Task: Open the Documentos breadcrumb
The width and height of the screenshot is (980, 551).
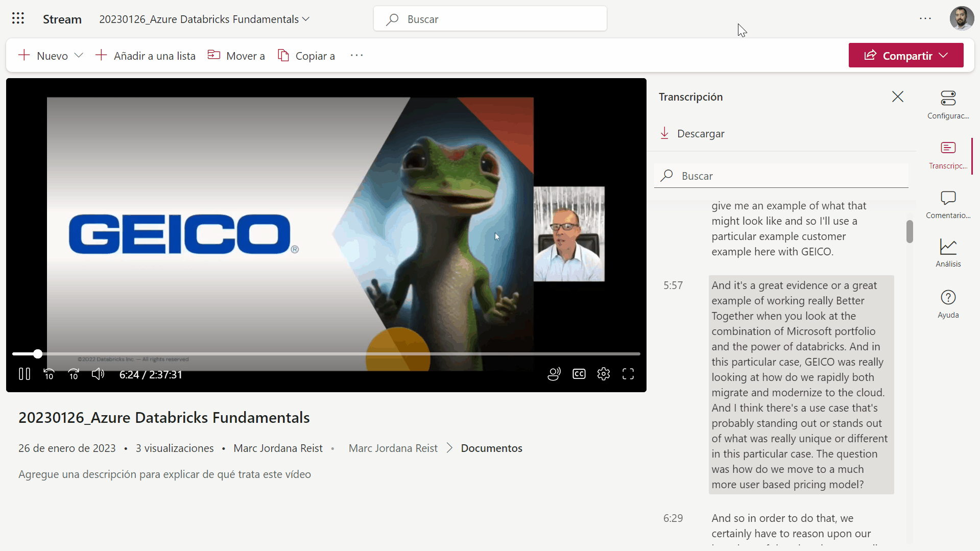Action: [492, 448]
